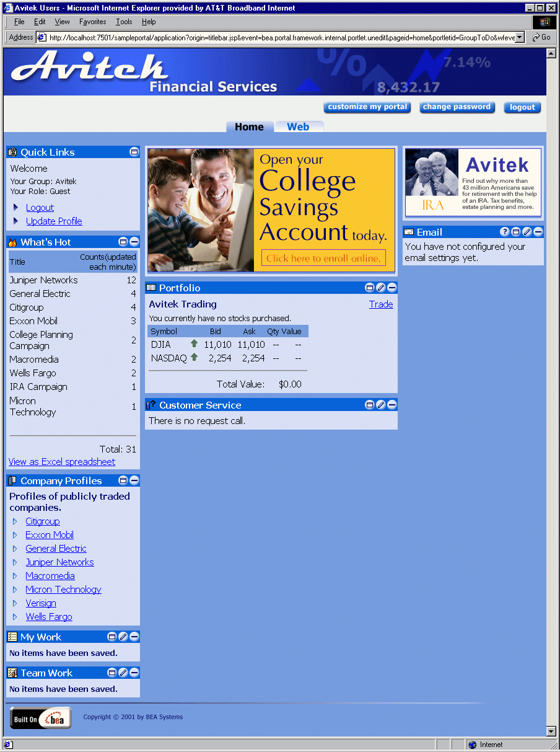Screen dimensions: 560x752
Task: Open the Micron Technology profile link
Action: click(63, 590)
